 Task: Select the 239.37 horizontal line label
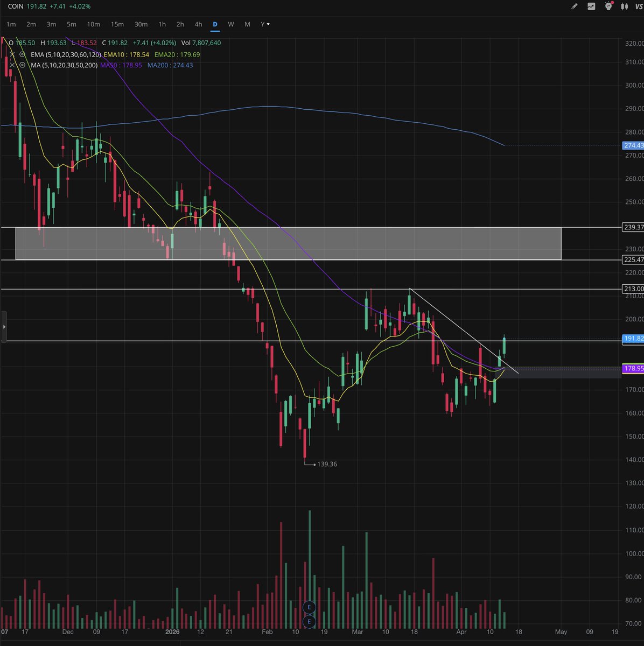point(633,227)
